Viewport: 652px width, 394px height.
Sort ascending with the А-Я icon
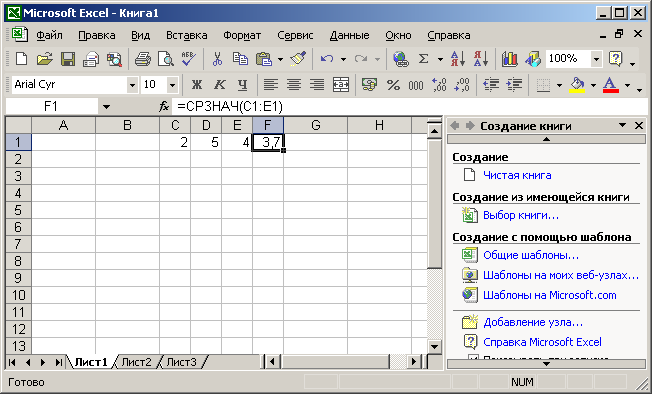[458, 59]
